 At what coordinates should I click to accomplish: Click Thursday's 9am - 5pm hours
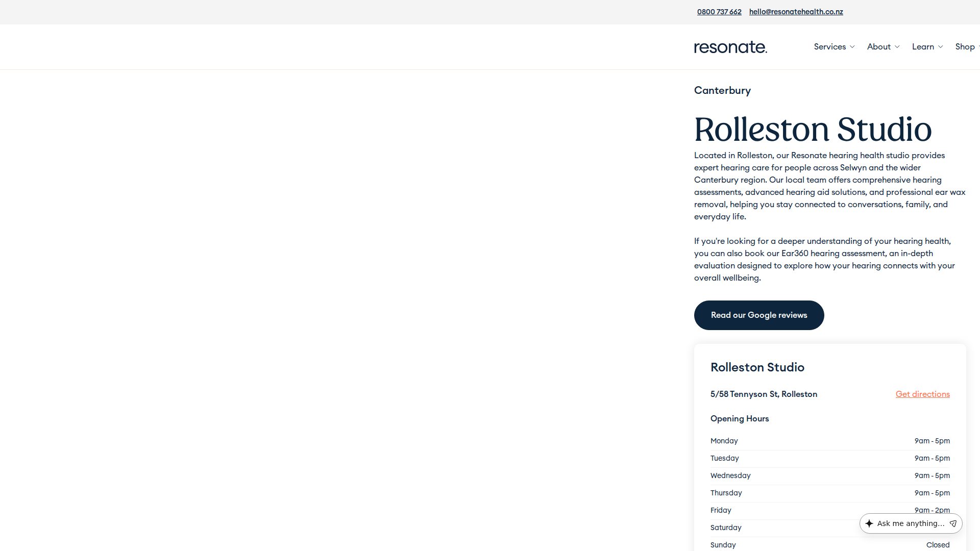click(932, 493)
